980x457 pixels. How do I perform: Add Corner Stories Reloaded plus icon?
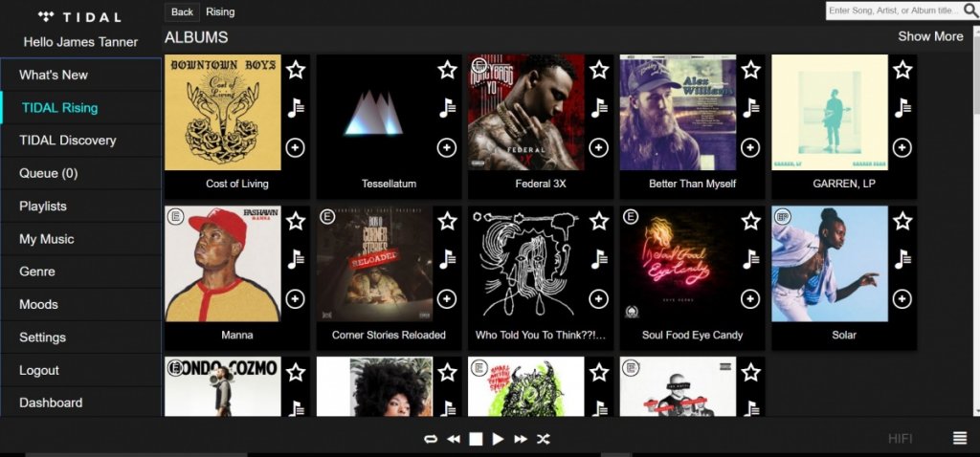point(447,299)
